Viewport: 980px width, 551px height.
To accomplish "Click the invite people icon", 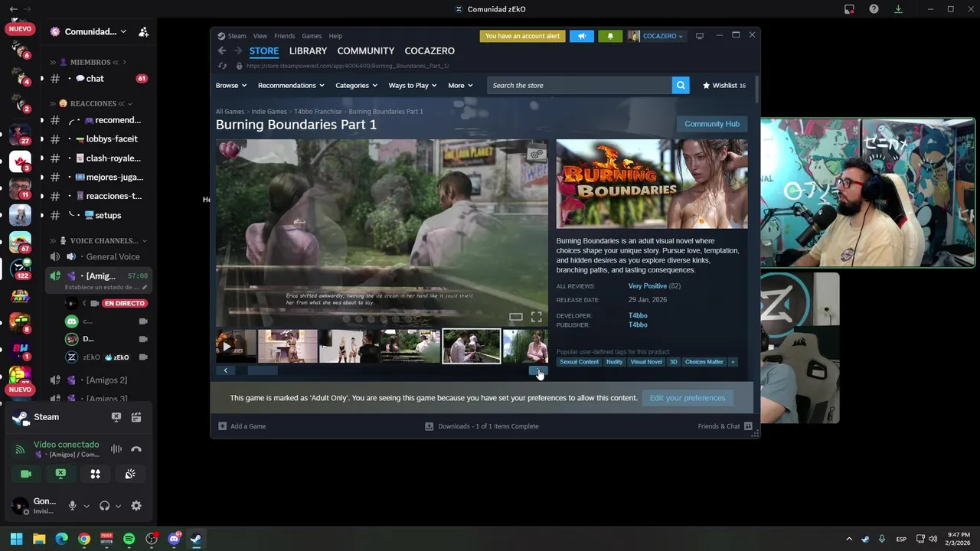I will pos(143,32).
